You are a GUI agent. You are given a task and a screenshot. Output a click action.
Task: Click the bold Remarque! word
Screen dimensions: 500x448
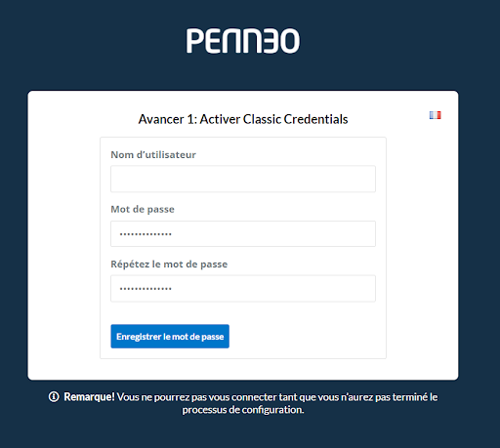click(89, 397)
